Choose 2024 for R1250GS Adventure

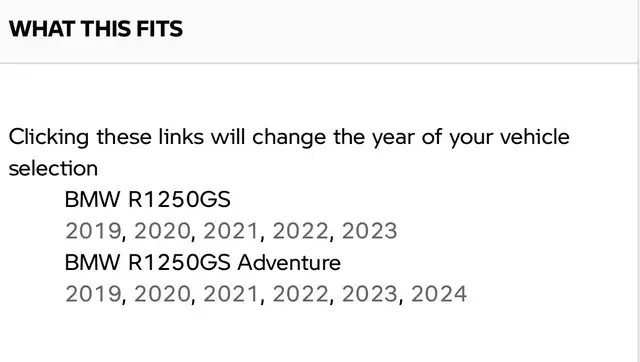pos(439,294)
